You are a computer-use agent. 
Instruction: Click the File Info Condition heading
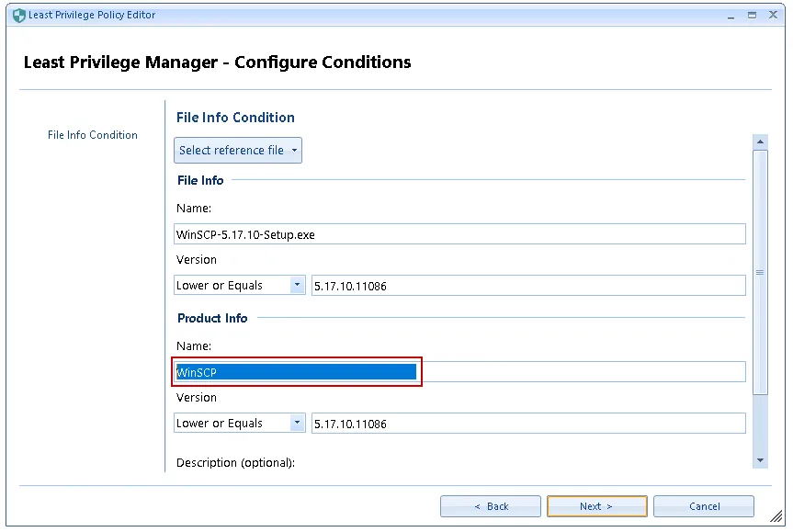pos(235,118)
